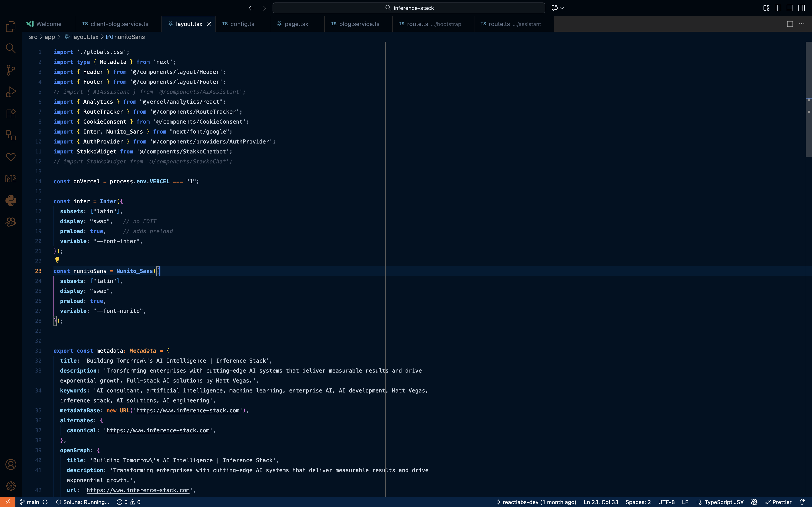Switch to the config.ts tab
The height and width of the screenshot is (507, 812).
point(242,24)
